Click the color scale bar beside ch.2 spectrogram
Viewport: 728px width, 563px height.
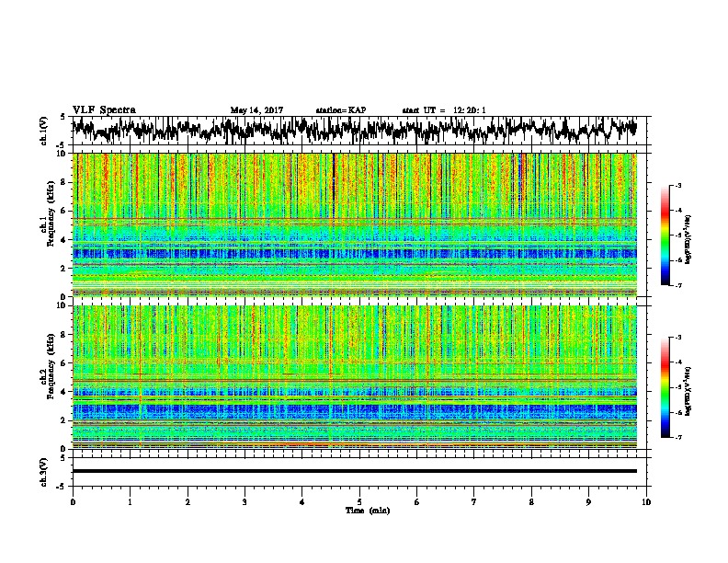(x=665, y=387)
